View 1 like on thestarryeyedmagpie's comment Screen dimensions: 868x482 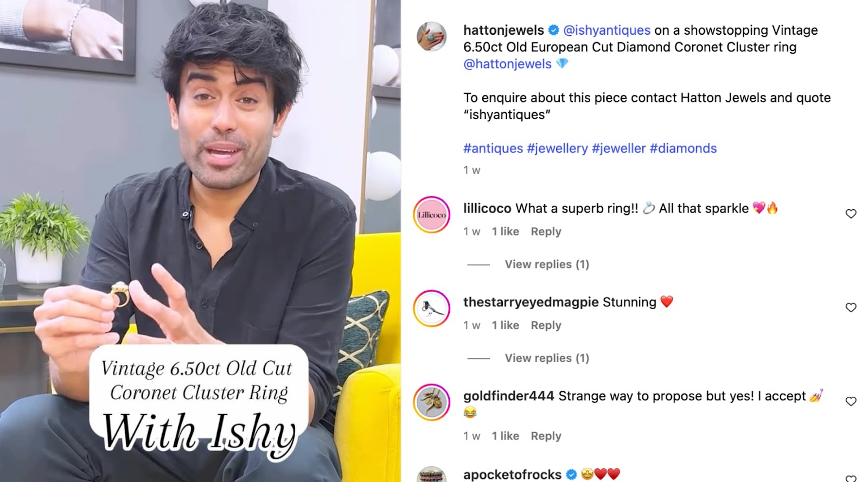click(505, 325)
